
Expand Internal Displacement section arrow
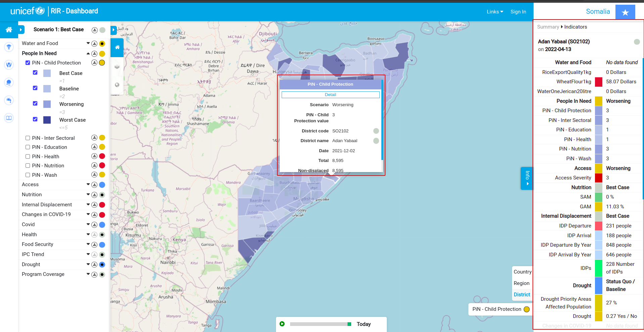(88, 205)
